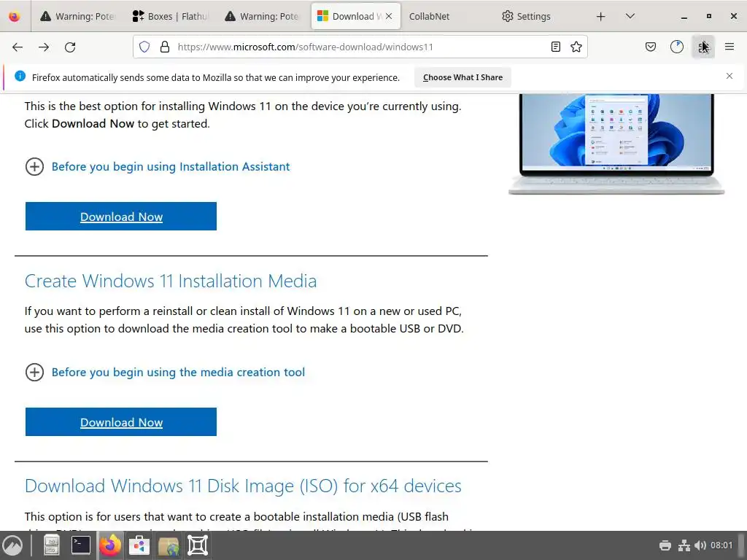Click Download Windows 11 Disk Image heading

[243, 486]
